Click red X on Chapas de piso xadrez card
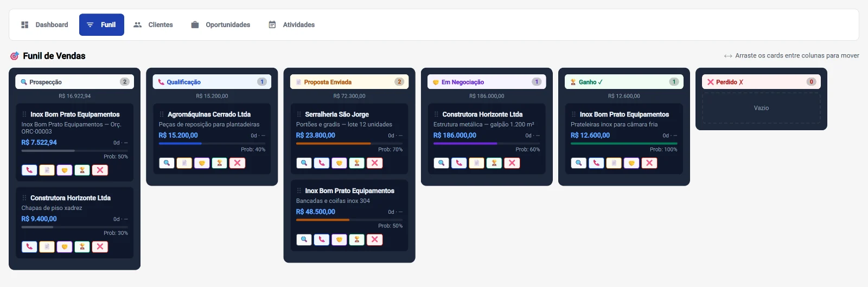Viewport: 868px width, 287px height. (100, 247)
